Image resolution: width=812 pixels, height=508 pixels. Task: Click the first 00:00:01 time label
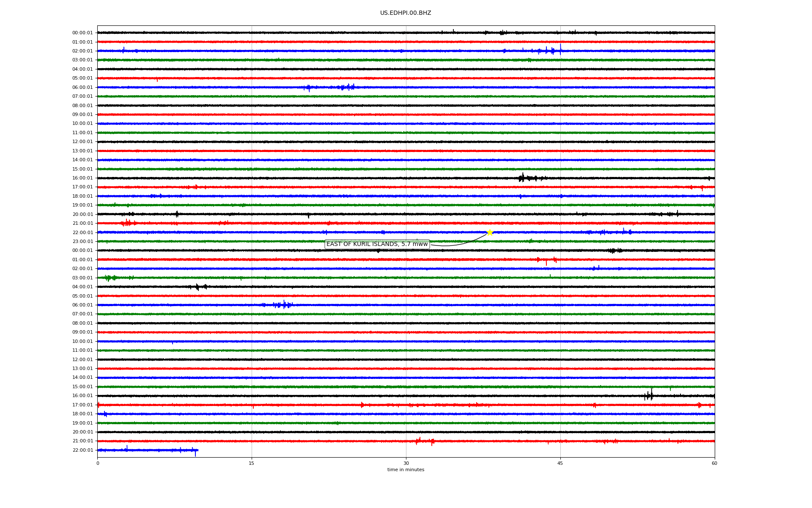[x=82, y=33]
